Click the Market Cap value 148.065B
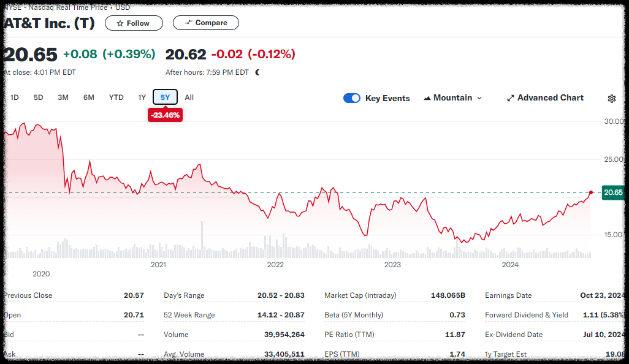This screenshot has height=364, width=629. coord(448,295)
